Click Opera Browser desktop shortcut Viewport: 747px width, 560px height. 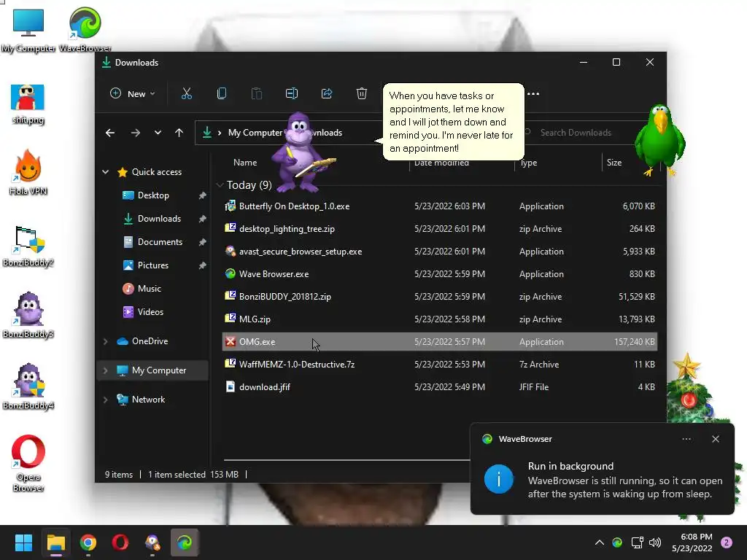click(28, 463)
